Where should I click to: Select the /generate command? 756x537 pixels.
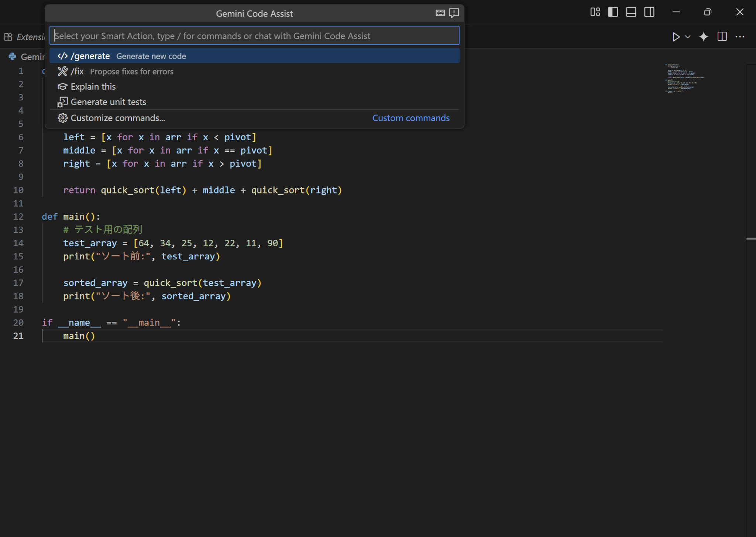tap(254, 56)
